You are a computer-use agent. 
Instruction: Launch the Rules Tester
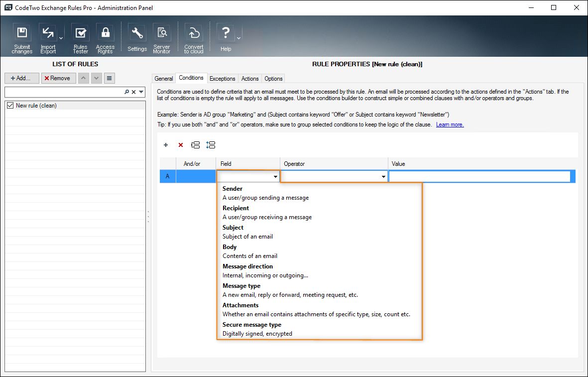(80, 39)
